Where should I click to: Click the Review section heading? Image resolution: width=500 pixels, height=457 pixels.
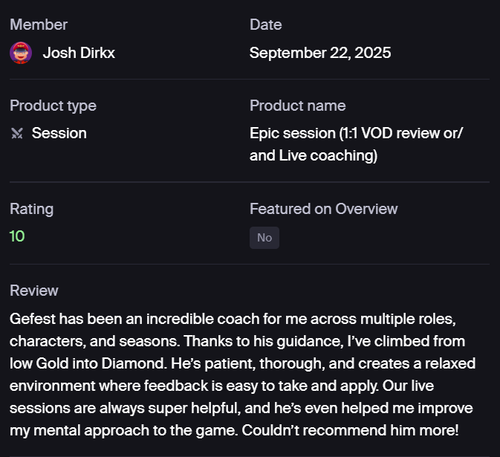(34, 291)
